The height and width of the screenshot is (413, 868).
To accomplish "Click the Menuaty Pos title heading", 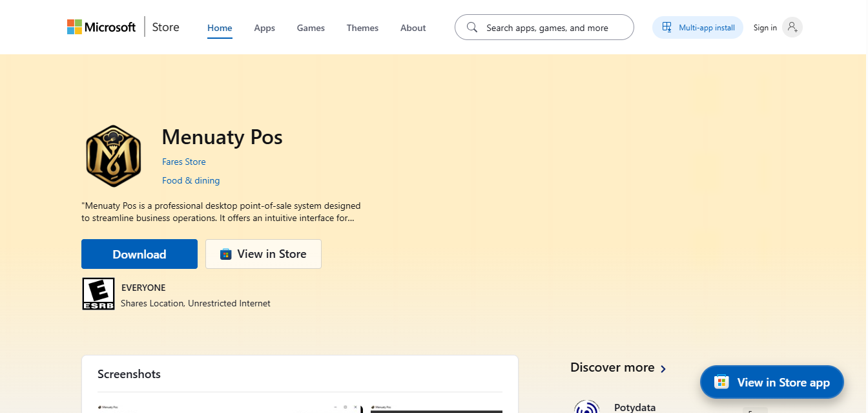I will [x=222, y=137].
